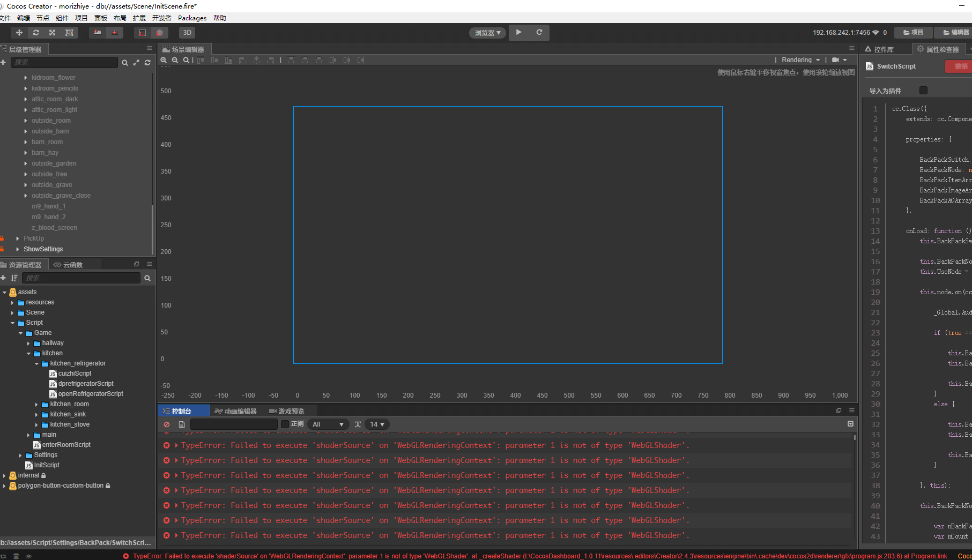
Task: Click the console filter input field
Action: click(x=234, y=424)
